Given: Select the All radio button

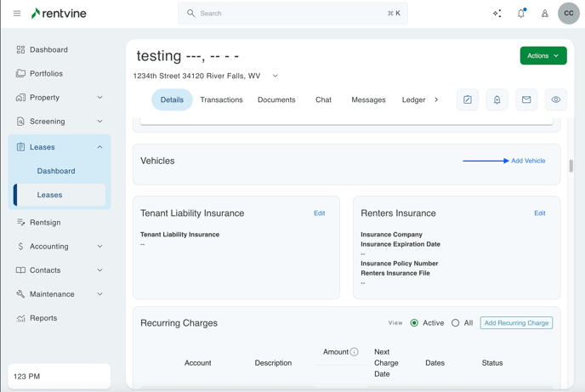Looking at the screenshot, I should [456, 323].
